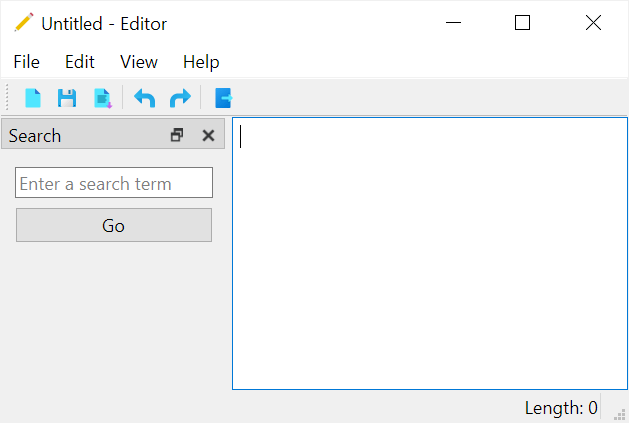This screenshot has height=423, width=629.
Task: Focus the search term input field
Action: coord(114,183)
